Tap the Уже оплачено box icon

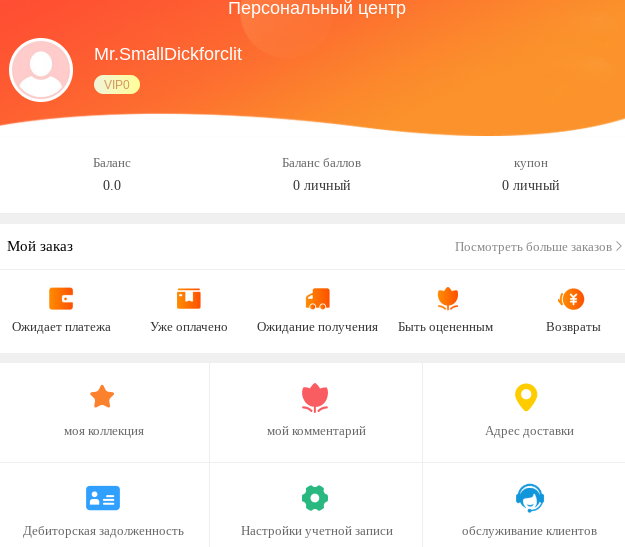[x=189, y=299]
